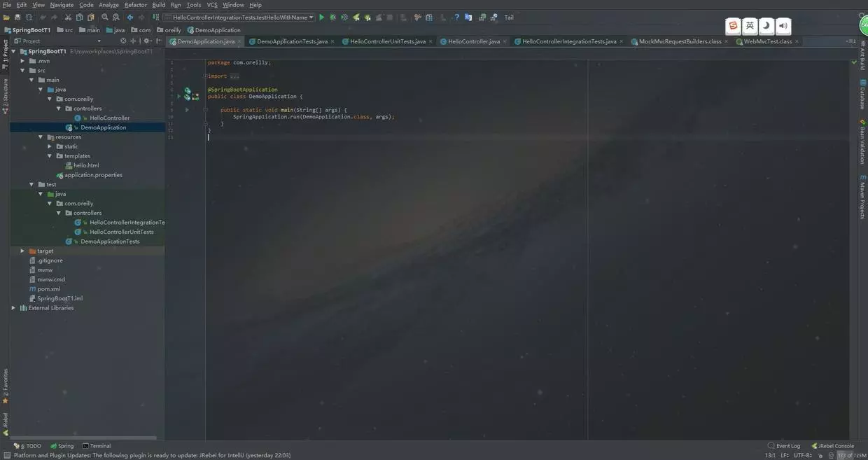
Task: Open the Event Log
Action: (784, 446)
